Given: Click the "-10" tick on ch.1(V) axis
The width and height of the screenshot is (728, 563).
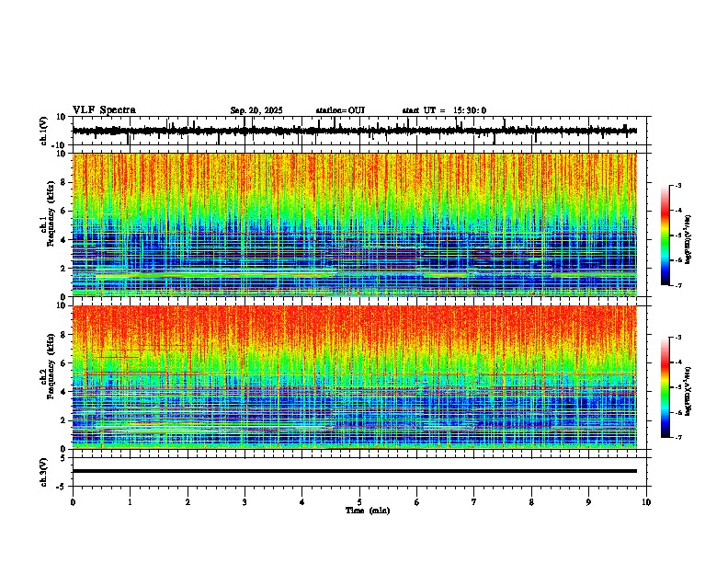Looking at the screenshot, I should 60,144.
